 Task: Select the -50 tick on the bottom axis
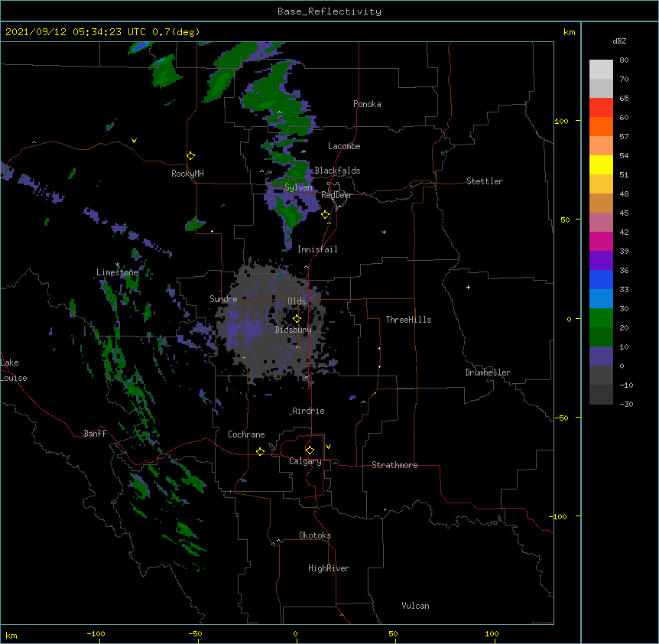pyautogui.click(x=195, y=634)
